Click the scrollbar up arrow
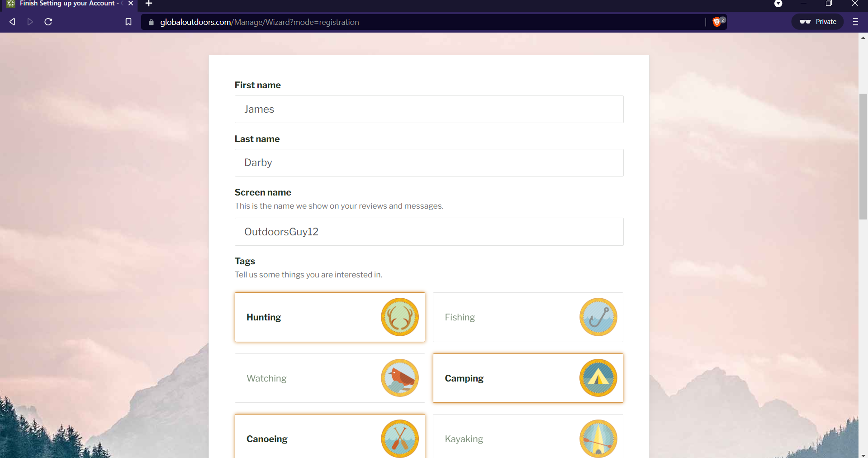 (863, 38)
